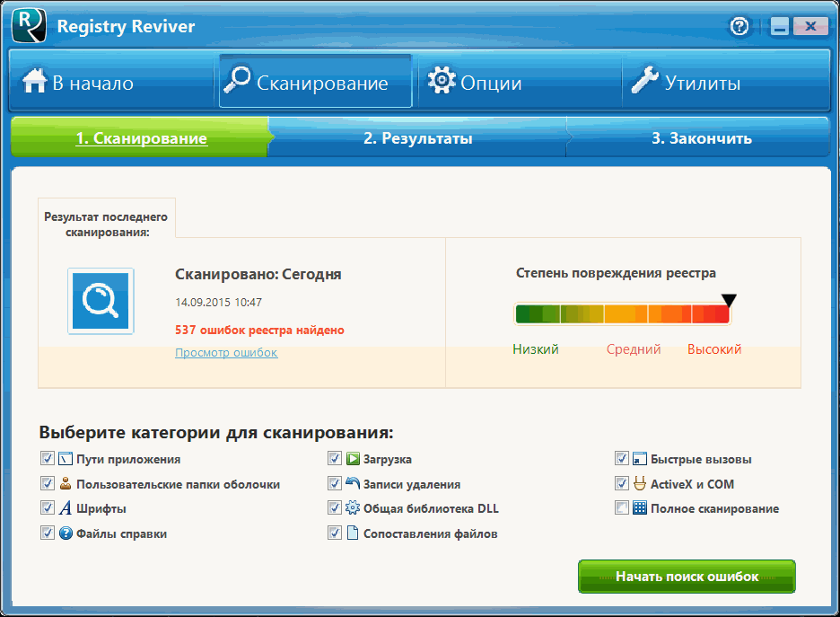
Task: Switch to the Опции tab
Action: click(520, 82)
